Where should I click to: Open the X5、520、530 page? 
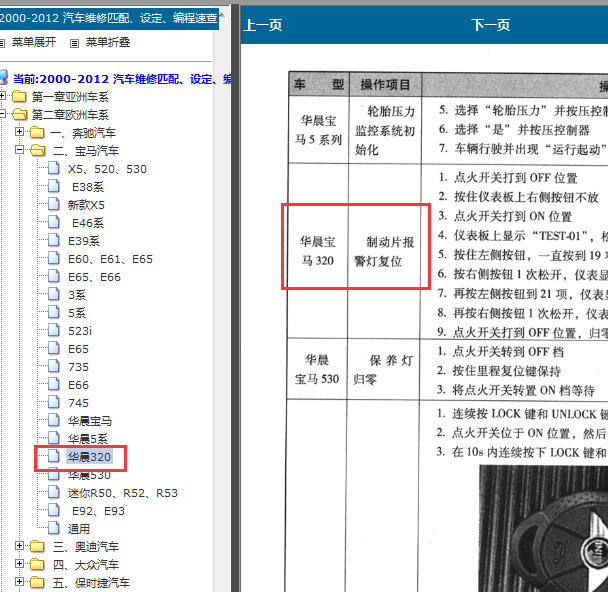pos(107,169)
